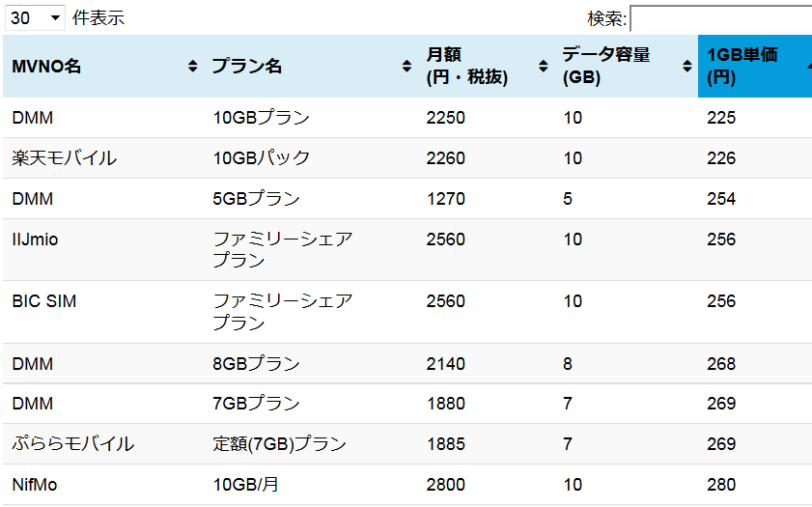Viewport: 812px width, 507px height.
Task: Click the 1GB単価 sort arrow
Action: [809, 67]
